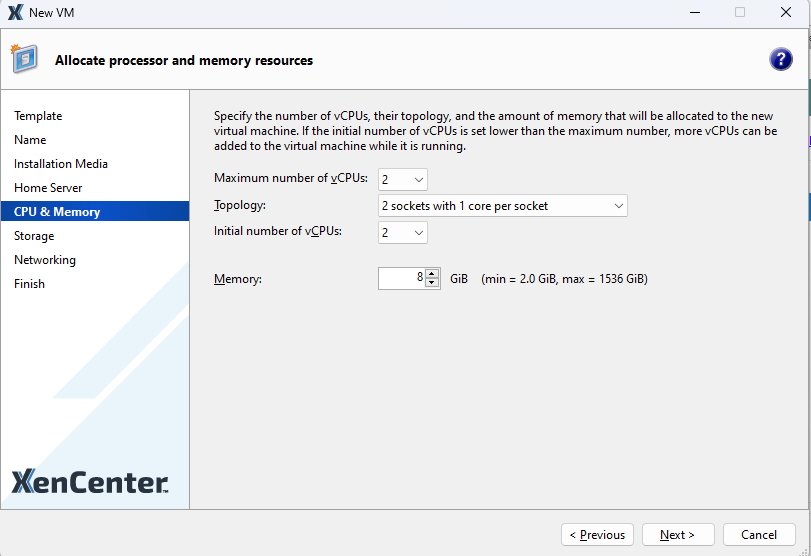Click the blue help question mark icon
Screen dimensions: 811x556
[780, 60]
